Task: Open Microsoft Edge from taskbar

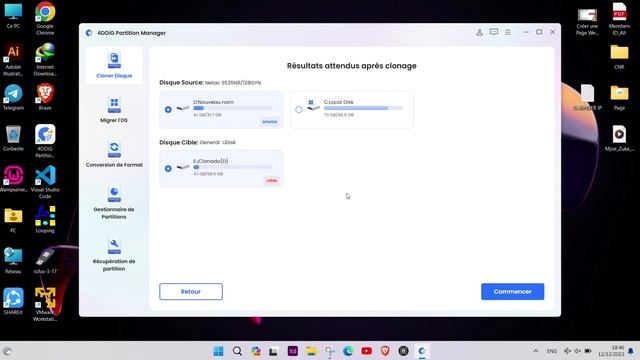Action: pos(348,351)
